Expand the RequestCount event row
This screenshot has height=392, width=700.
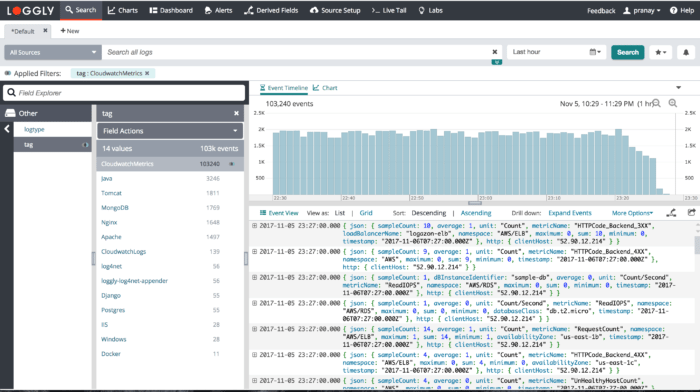click(254, 329)
